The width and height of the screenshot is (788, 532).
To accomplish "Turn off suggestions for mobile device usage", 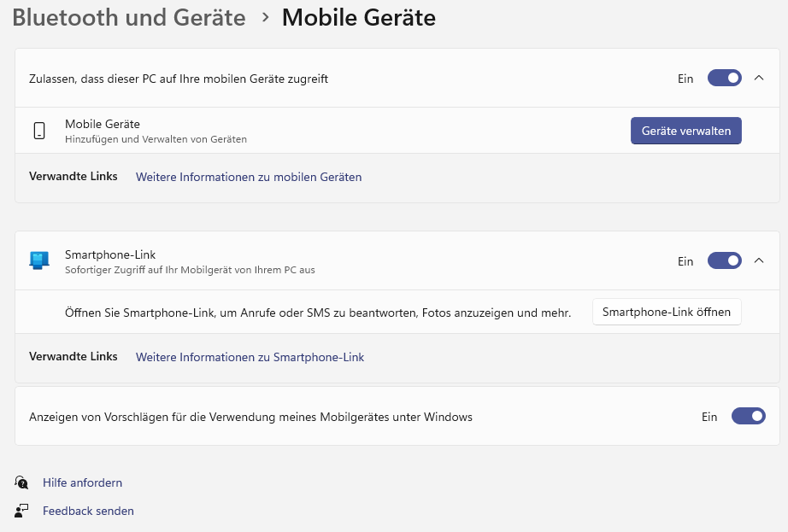I will pyautogui.click(x=748, y=416).
